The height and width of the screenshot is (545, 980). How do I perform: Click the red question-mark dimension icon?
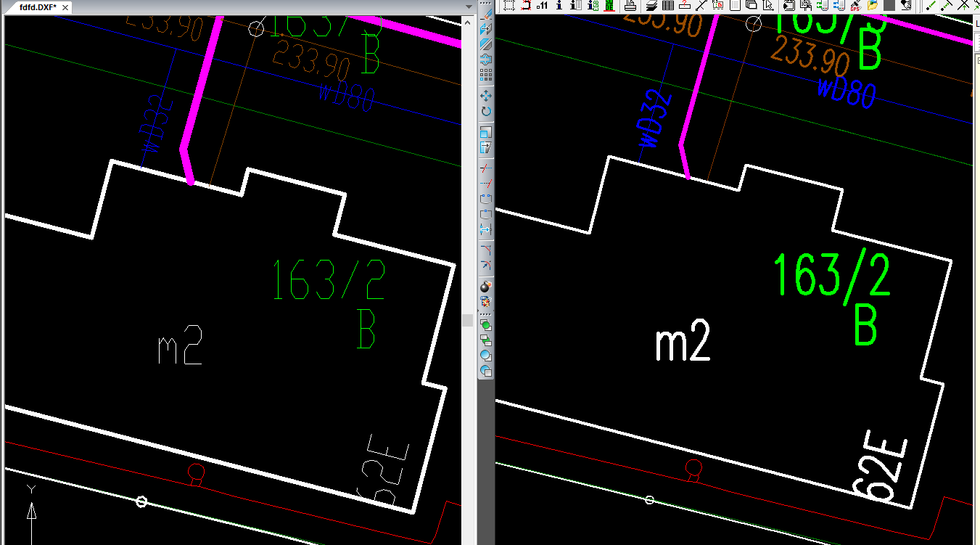click(684, 5)
